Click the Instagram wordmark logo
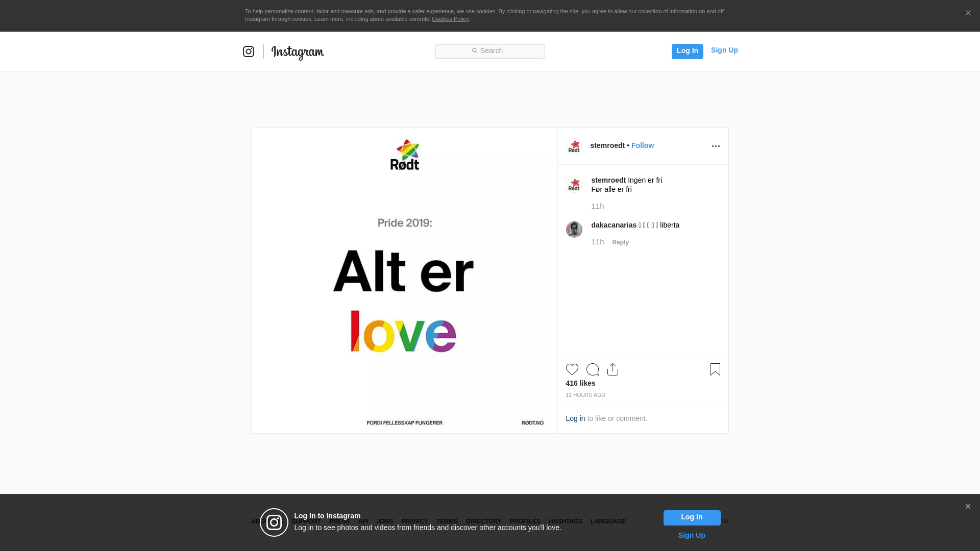This screenshot has width=980, height=551. [298, 52]
